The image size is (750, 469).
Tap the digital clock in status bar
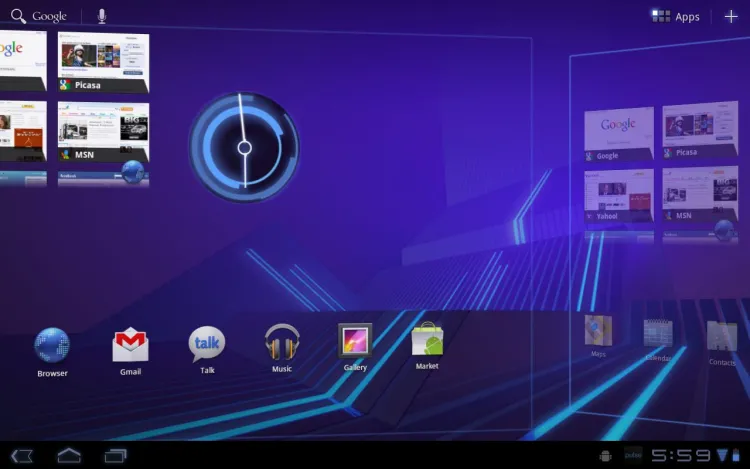click(x=681, y=456)
